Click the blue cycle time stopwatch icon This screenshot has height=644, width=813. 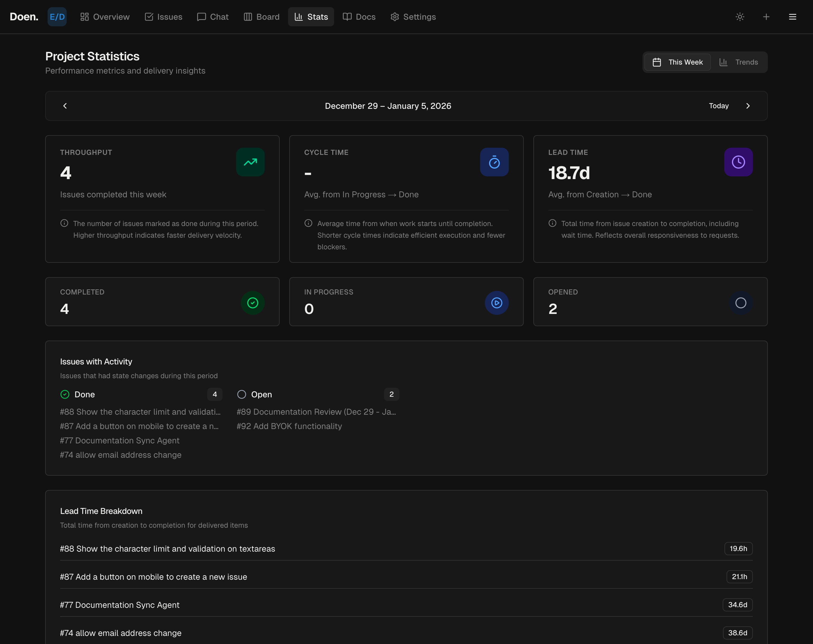(x=494, y=162)
